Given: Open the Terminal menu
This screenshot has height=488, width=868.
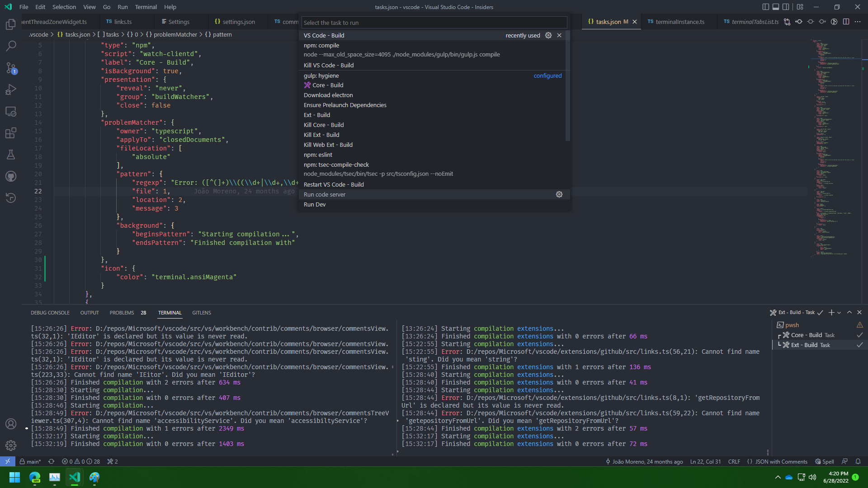Looking at the screenshot, I should tap(146, 7).
